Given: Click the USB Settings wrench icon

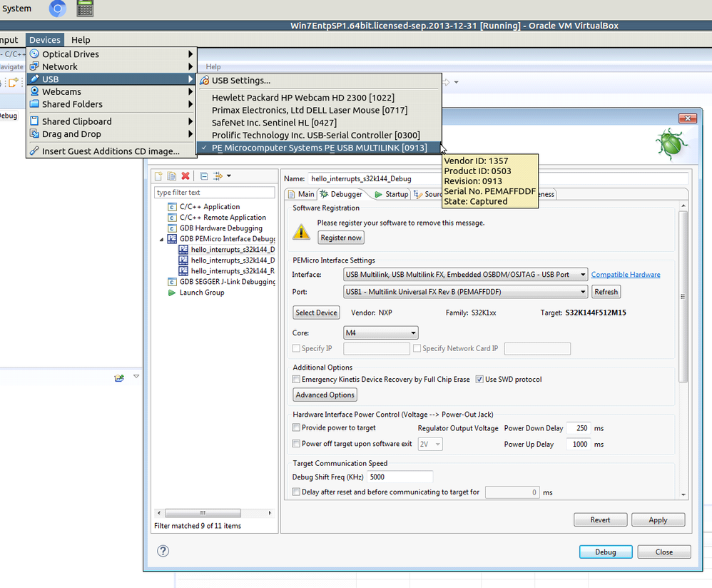Looking at the screenshot, I should pos(204,81).
